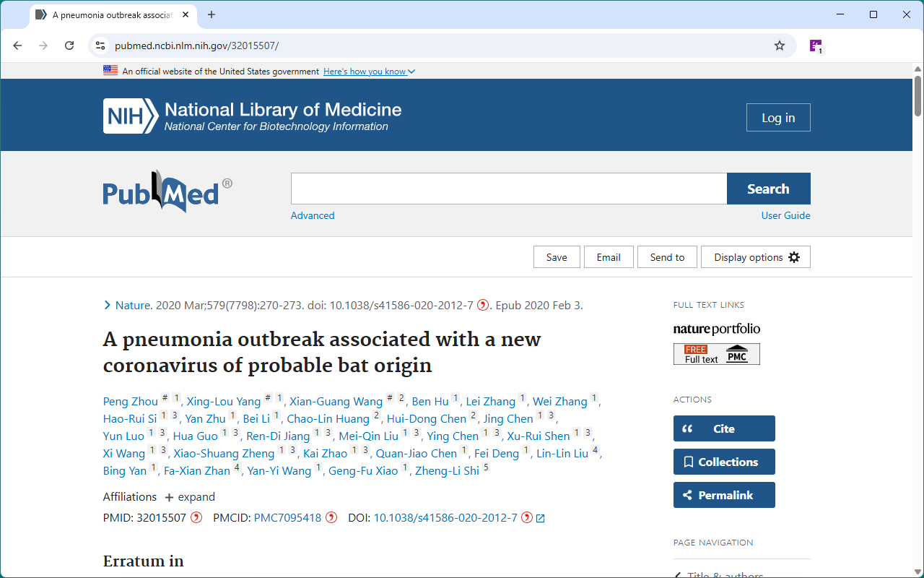The image size is (924, 578).
Task: Open author Fa-Xian Zhan's link
Action: tap(197, 471)
